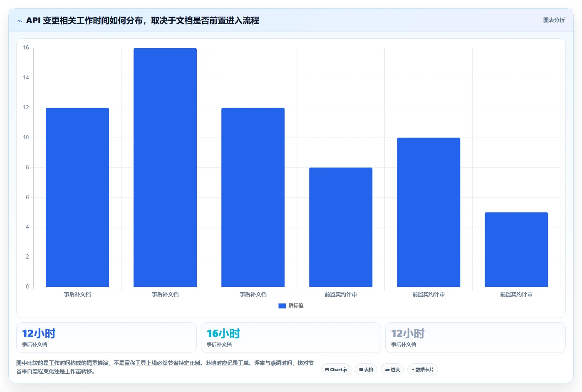Click the y-axis tick label 2
This screenshot has width=582, height=392.
pos(27,257)
